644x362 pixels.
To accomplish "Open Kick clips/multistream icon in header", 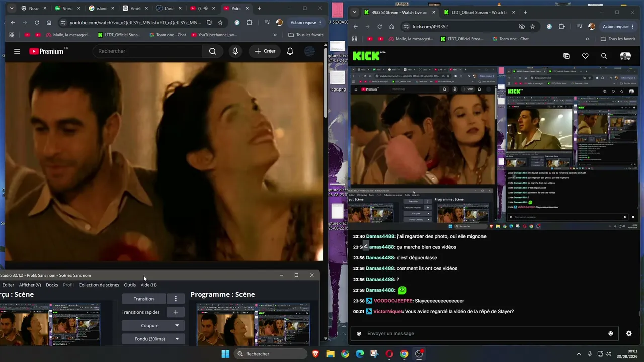I will [x=567, y=56].
